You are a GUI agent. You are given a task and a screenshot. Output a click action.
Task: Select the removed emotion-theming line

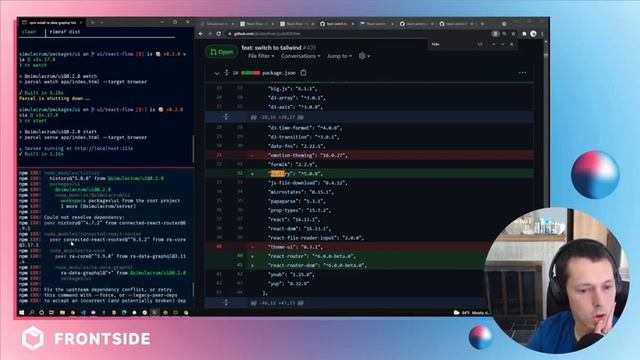pyautogui.click(x=369, y=155)
